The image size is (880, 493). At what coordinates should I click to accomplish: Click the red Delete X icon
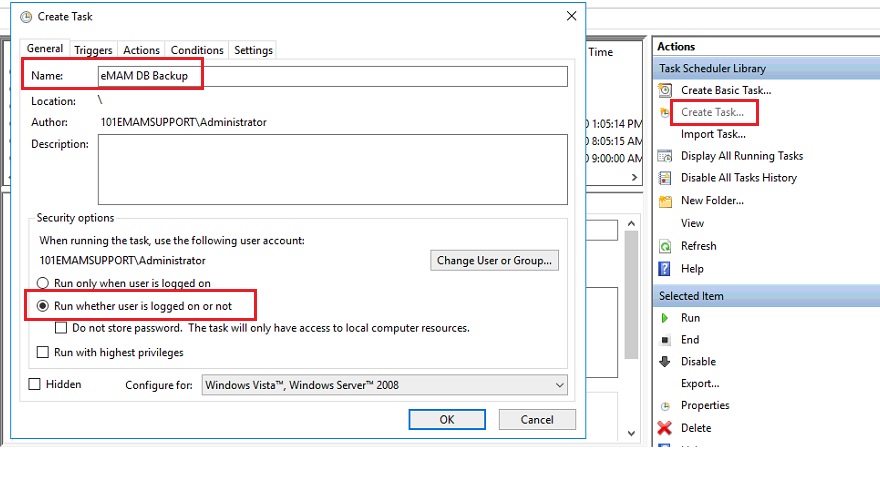[665, 428]
